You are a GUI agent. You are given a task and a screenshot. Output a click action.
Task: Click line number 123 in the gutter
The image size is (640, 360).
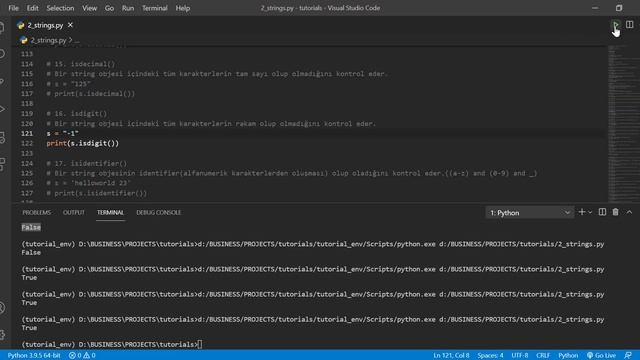tap(27, 153)
